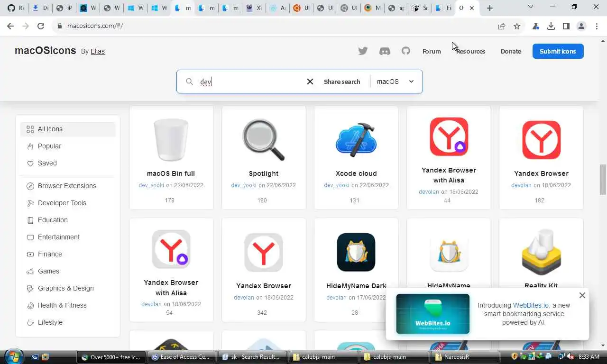Open the Elias author link
This screenshot has height=364, width=607.
(98, 51)
